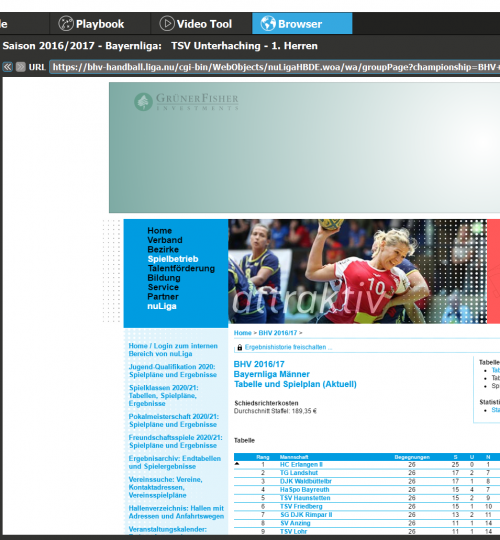Viewport: 500px width, 540px height.
Task: Open Vereinssuche sidebar link
Action: pyautogui.click(x=165, y=487)
